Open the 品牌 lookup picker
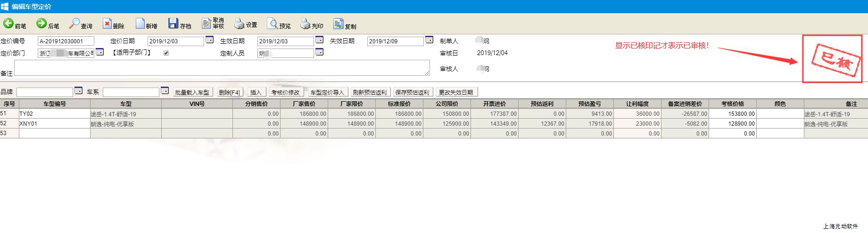The width and height of the screenshot is (868, 233). click(78, 90)
